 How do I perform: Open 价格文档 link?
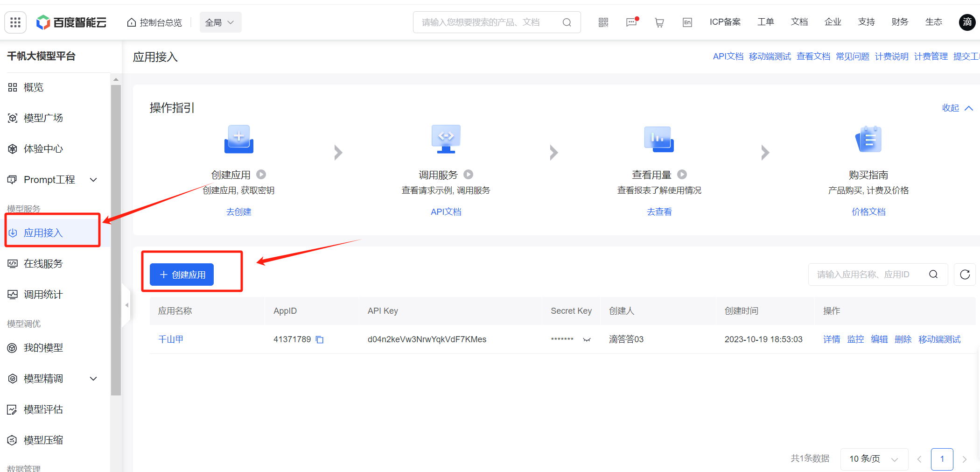[x=868, y=211]
